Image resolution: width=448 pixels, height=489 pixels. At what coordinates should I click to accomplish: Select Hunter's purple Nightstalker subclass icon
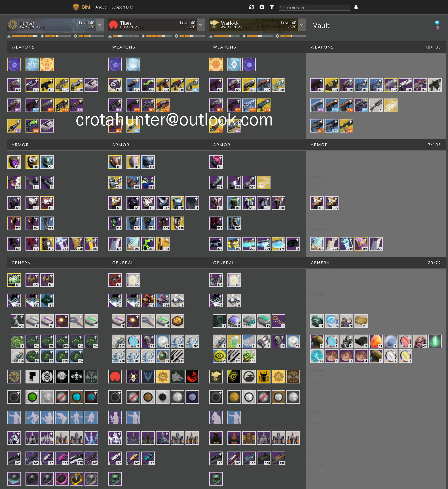tap(14, 64)
